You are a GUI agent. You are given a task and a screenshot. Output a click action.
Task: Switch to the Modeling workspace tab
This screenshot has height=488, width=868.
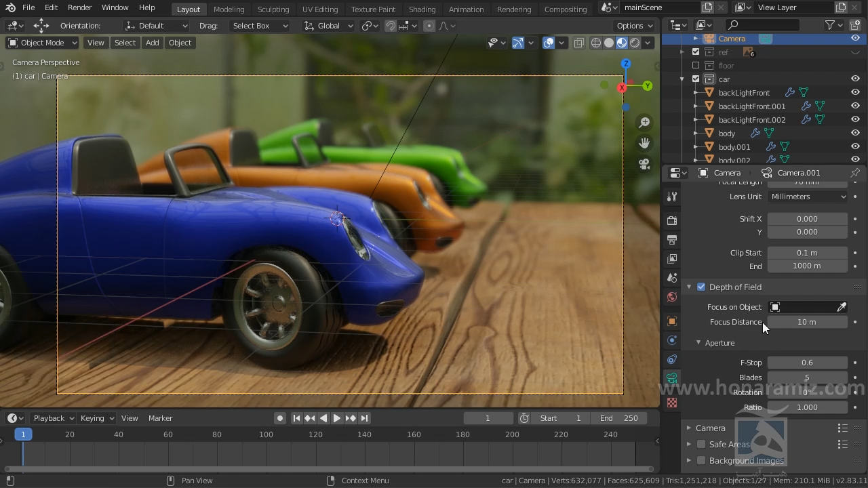[229, 9]
